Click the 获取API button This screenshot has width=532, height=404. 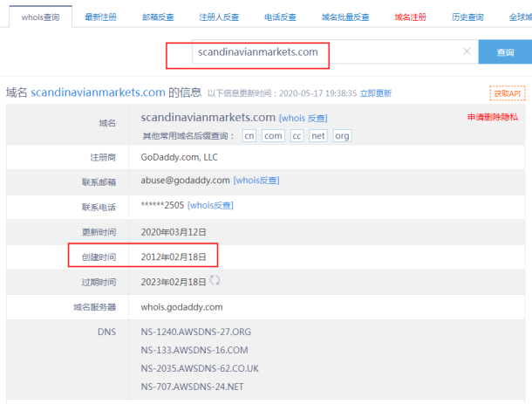coord(508,93)
